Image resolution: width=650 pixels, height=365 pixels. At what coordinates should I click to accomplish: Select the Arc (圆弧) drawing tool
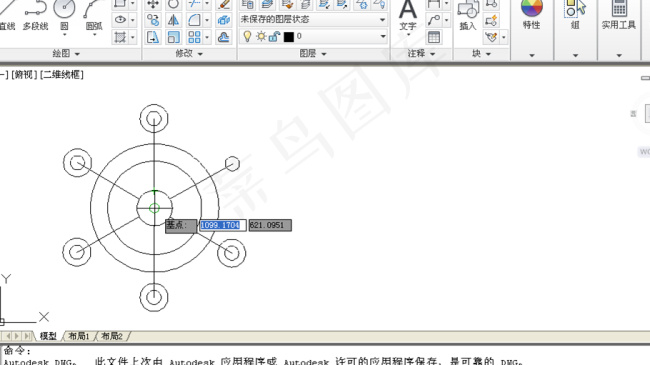(x=94, y=16)
